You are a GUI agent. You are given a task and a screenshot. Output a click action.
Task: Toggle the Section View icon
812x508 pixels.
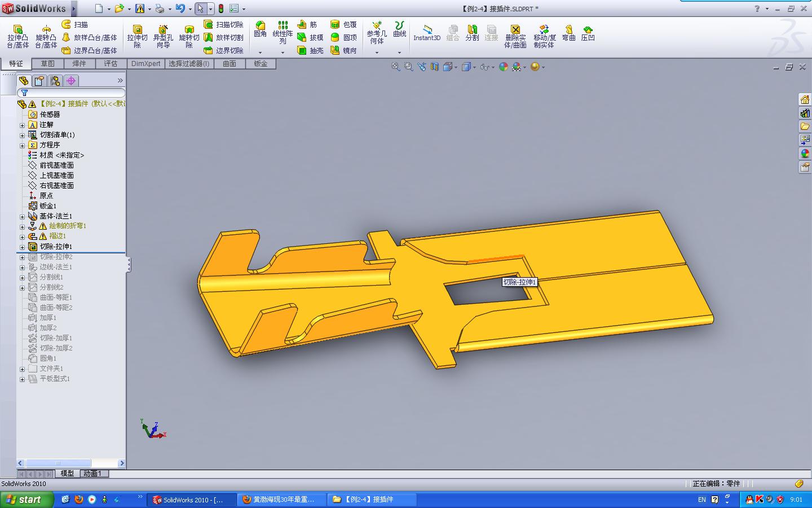pyautogui.click(x=434, y=67)
